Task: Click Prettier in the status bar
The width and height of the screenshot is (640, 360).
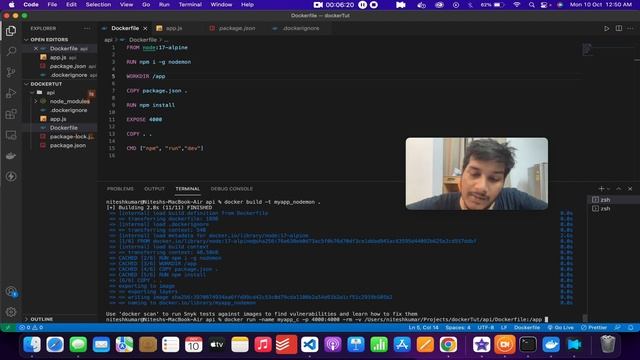Action: tap(594, 327)
